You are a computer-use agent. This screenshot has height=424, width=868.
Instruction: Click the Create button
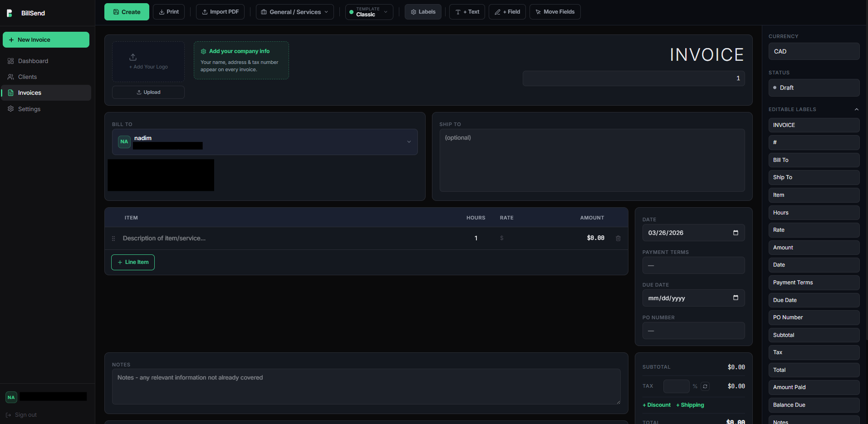tap(127, 12)
